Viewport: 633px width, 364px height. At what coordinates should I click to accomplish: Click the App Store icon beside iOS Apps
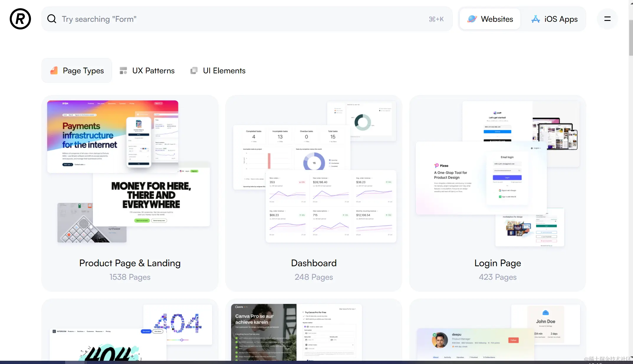click(x=535, y=19)
